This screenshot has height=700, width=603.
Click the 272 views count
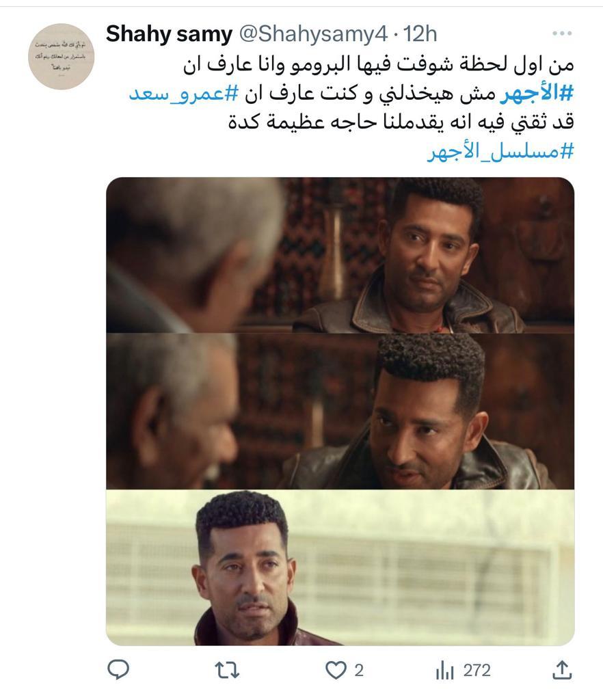477,671
